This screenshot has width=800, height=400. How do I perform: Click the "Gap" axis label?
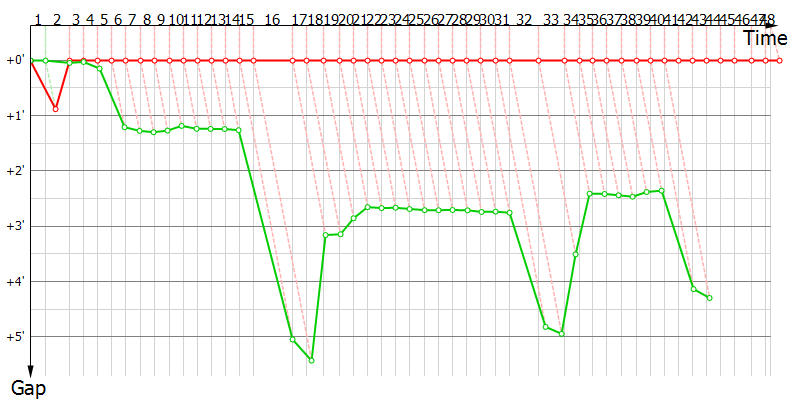[x=28, y=387]
